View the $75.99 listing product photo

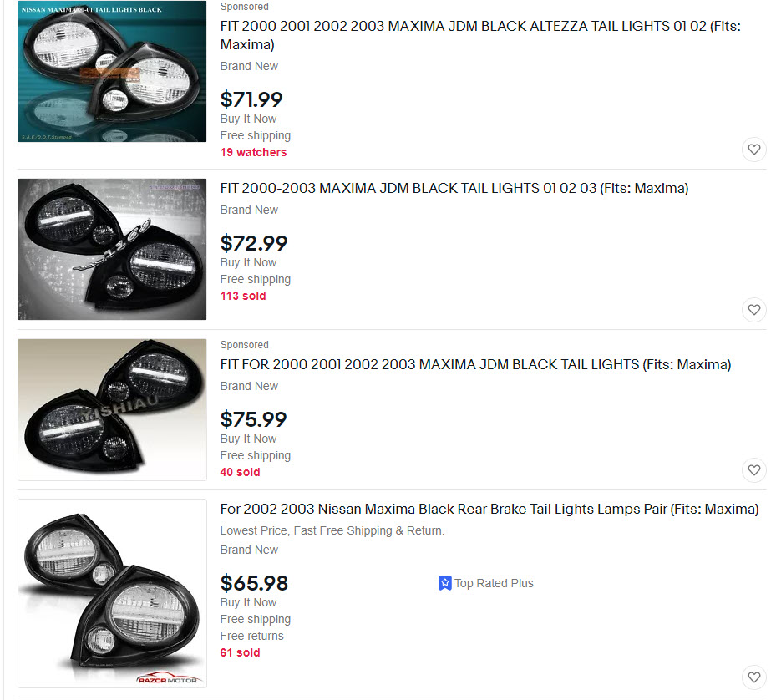112,409
